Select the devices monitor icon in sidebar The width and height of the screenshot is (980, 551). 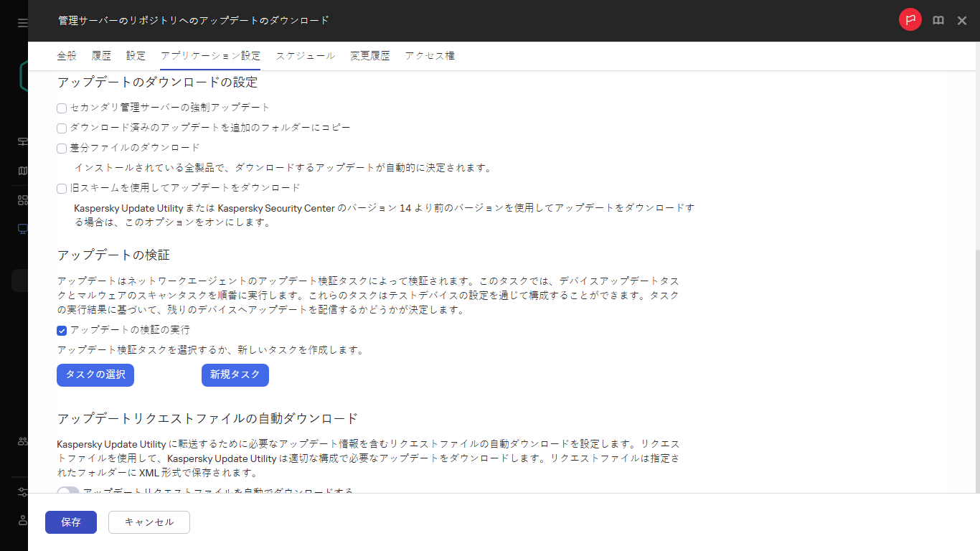[x=22, y=228]
